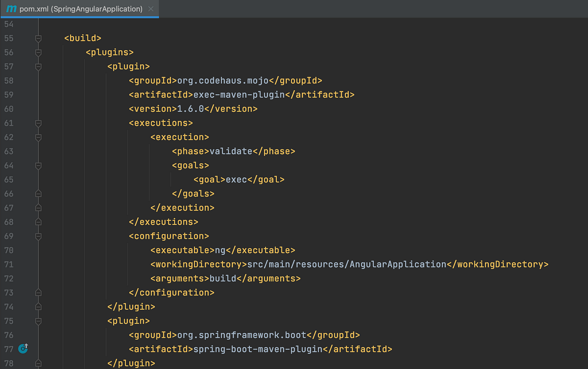Click the </plugin> fold end marker line 74

(38, 306)
